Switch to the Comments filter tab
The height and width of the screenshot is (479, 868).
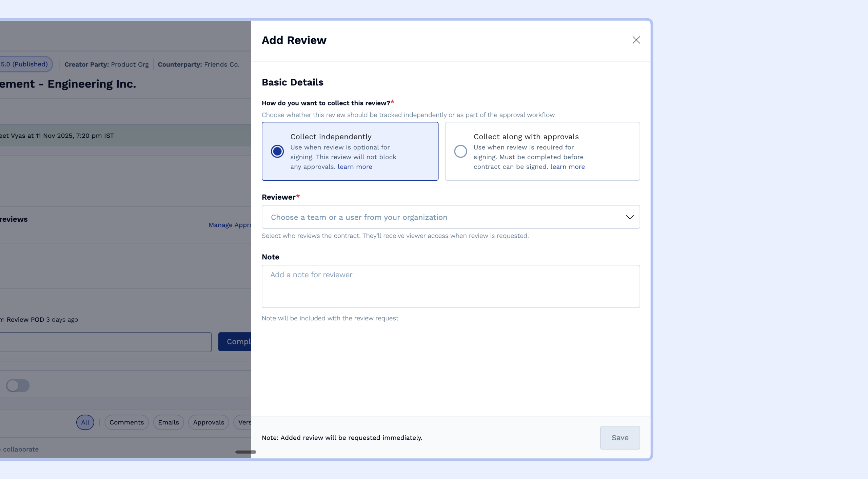click(126, 422)
